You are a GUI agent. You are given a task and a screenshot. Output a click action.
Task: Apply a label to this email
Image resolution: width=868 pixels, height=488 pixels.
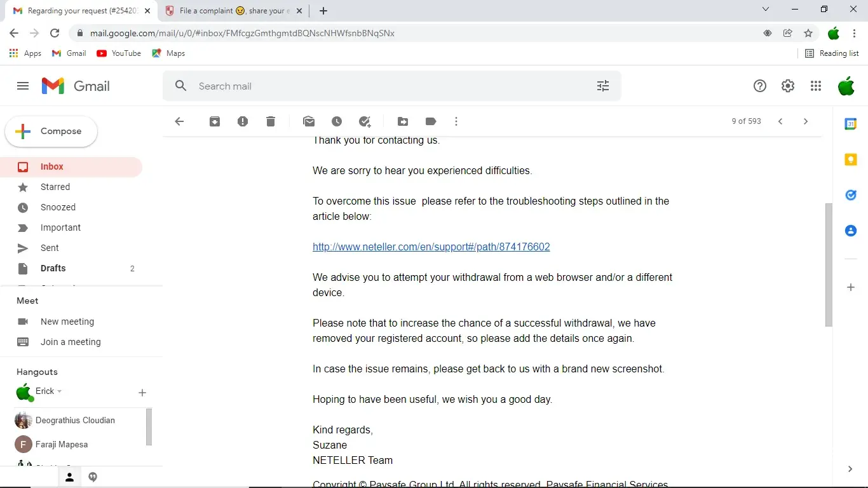[431, 121]
